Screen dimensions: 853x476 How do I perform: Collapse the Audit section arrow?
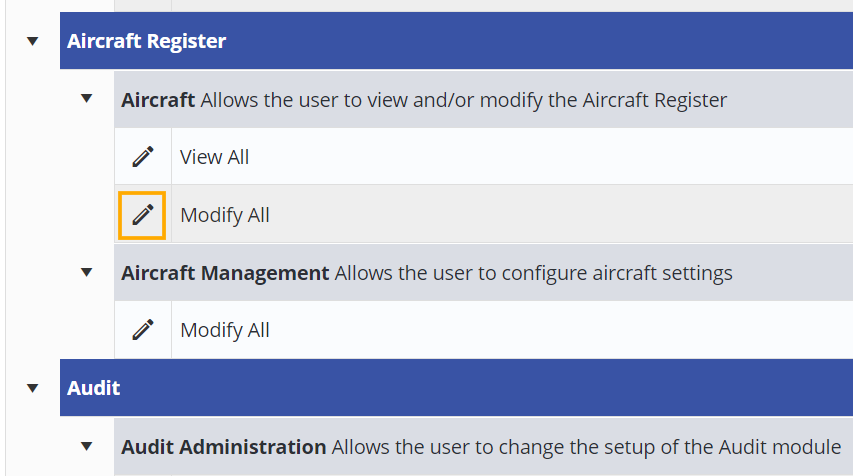(33, 387)
